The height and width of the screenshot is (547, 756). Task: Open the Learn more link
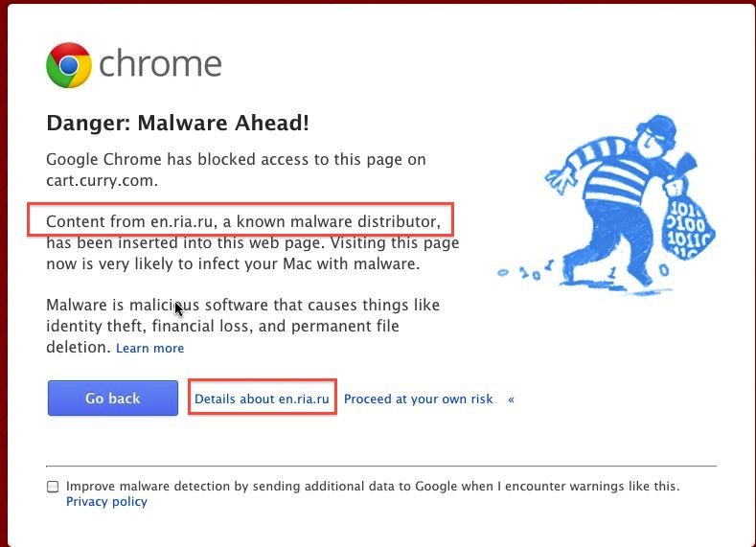point(149,348)
